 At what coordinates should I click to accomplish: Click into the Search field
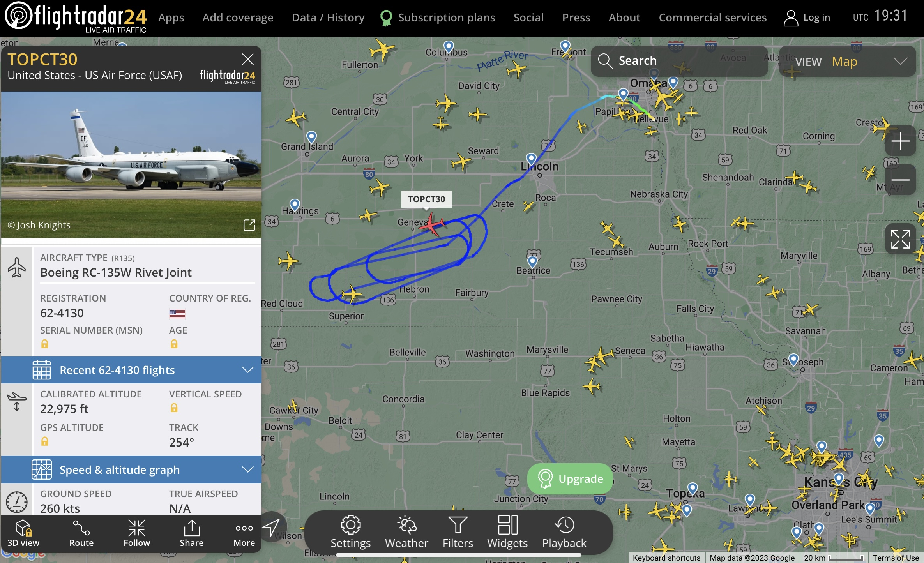click(x=679, y=61)
